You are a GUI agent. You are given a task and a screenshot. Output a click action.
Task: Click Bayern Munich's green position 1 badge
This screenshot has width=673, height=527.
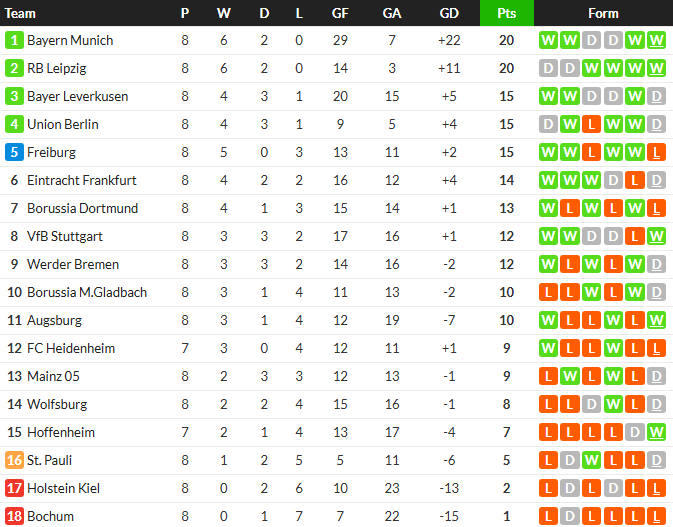14,41
